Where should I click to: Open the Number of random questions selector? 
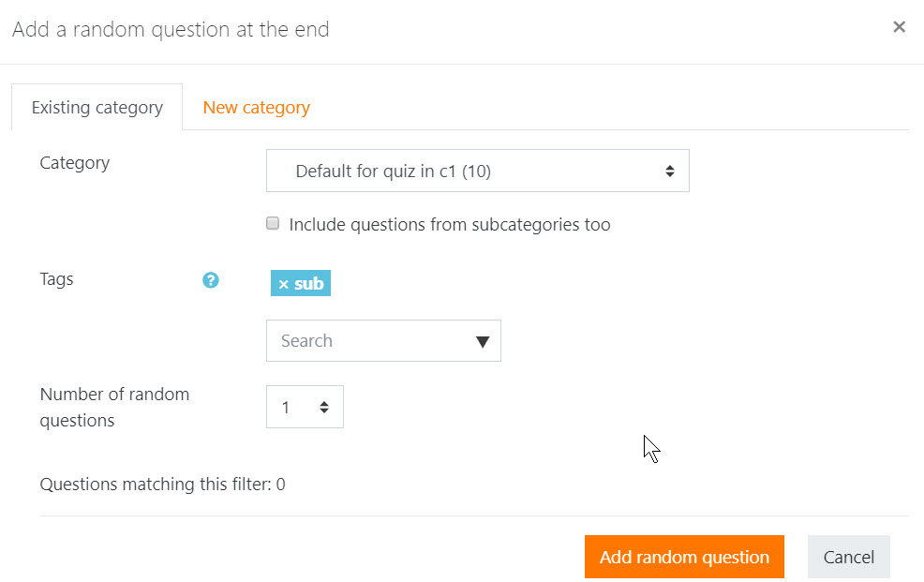[305, 407]
